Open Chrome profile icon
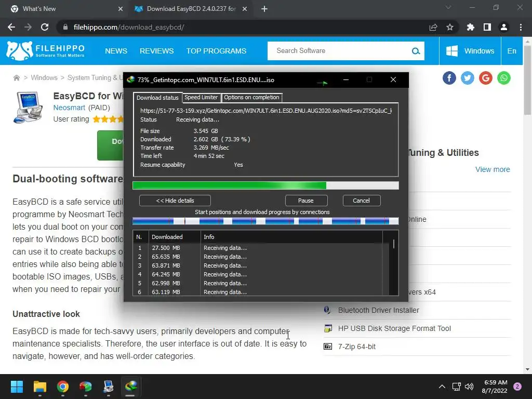This screenshot has height=399, width=532. click(504, 27)
